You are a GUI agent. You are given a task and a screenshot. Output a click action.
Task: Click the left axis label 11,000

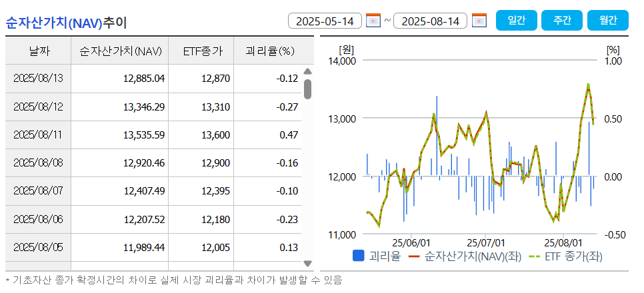[x=343, y=234]
